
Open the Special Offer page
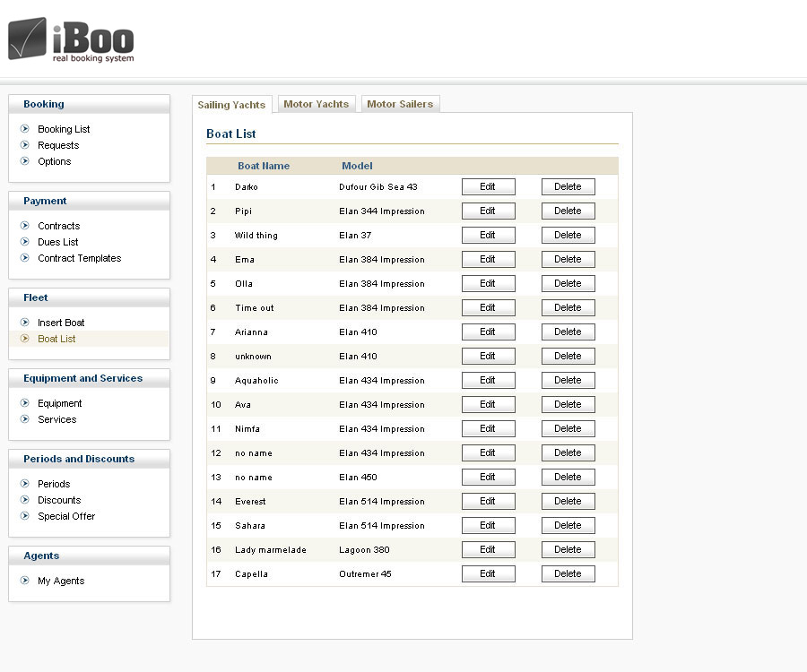point(65,516)
